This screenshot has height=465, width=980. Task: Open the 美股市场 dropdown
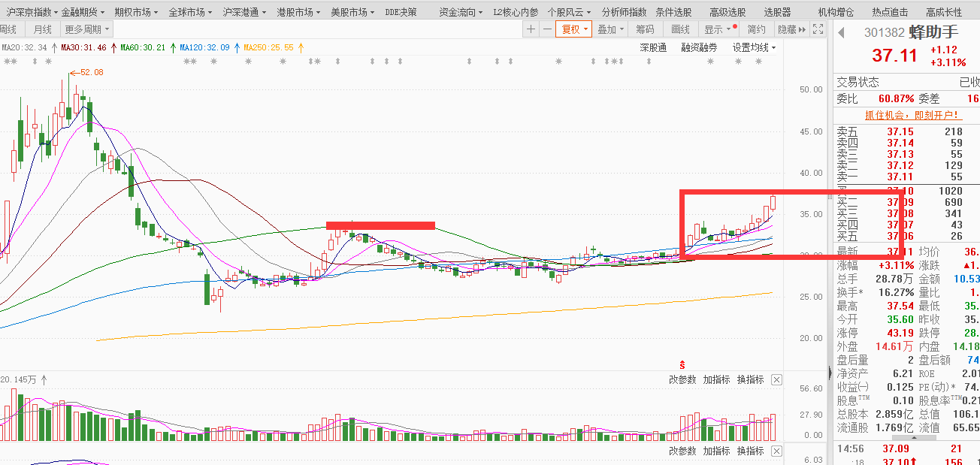coord(352,12)
